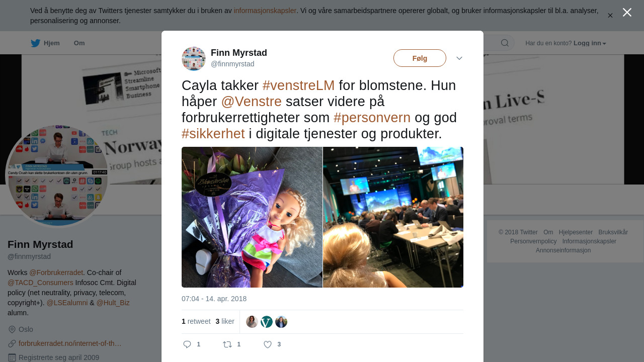Click the informasjonskapsler link in banner
This screenshot has width=644, height=362.
(x=265, y=11)
